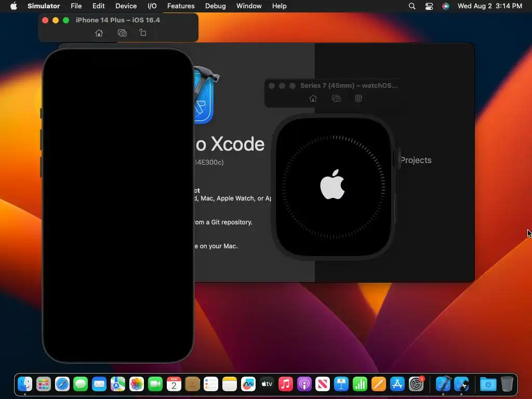This screenshot has height=399, width=532.
Task: Open Podcasts from the Dock
Action: [x=304, y=384]
